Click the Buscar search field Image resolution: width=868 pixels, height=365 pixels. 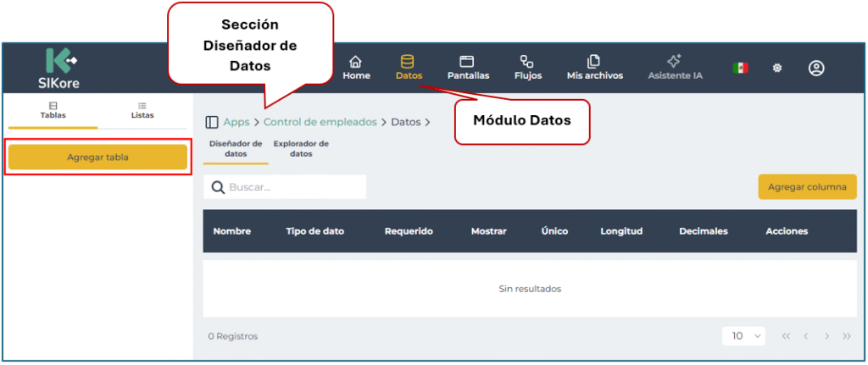tap(285, 187)
